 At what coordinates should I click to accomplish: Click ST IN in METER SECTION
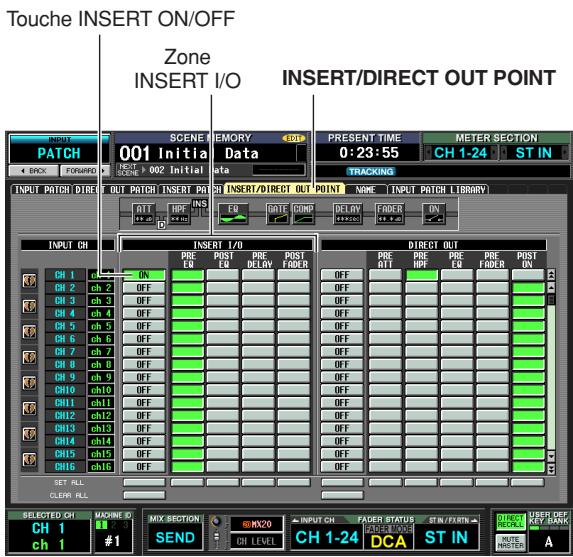coord(533,153)
